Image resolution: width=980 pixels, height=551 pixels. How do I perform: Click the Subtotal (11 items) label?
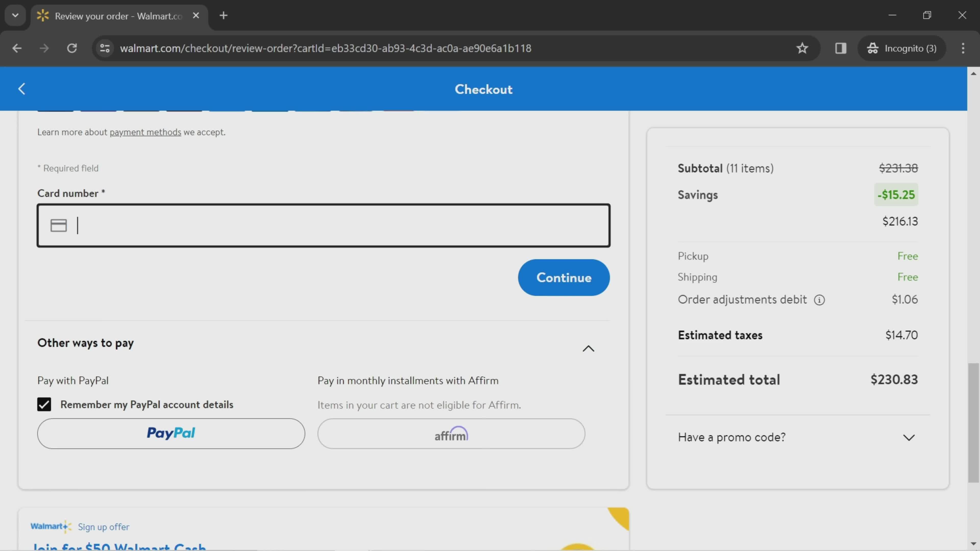[x=726, y=168]
